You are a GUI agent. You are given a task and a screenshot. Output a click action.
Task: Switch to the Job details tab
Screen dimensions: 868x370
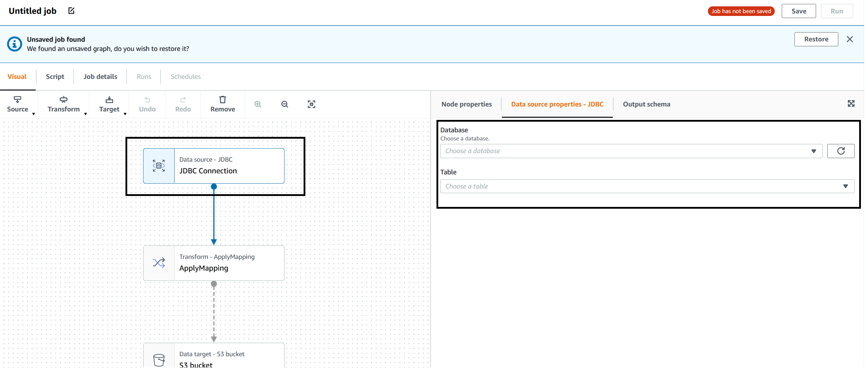100,77
